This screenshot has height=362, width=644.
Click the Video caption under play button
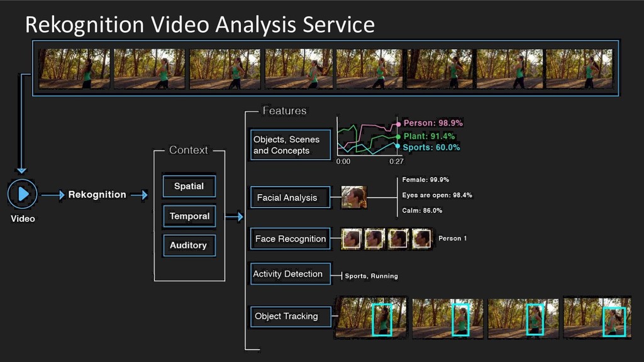[23, 219]
